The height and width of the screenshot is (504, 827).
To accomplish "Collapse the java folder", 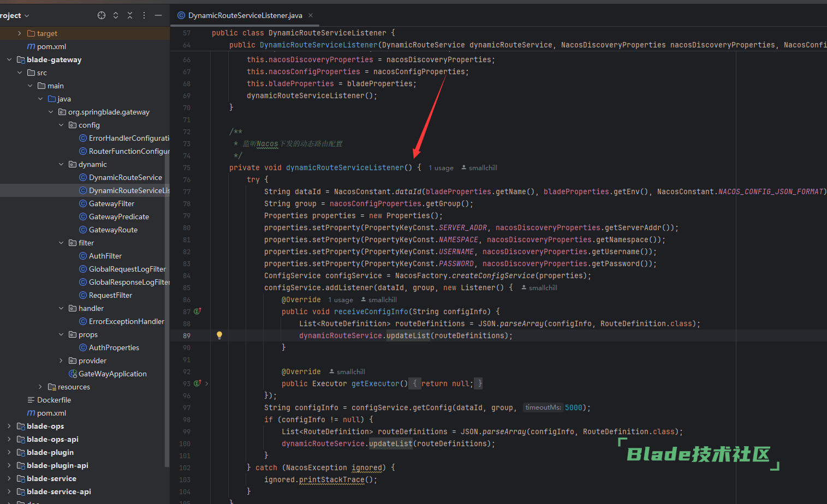I will click(40, 99).
